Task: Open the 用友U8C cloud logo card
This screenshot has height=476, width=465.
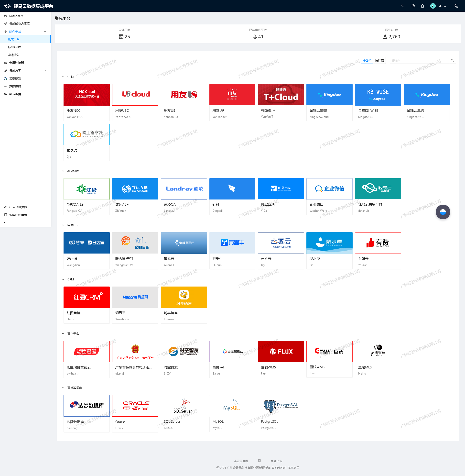Action: pos(135,95)
